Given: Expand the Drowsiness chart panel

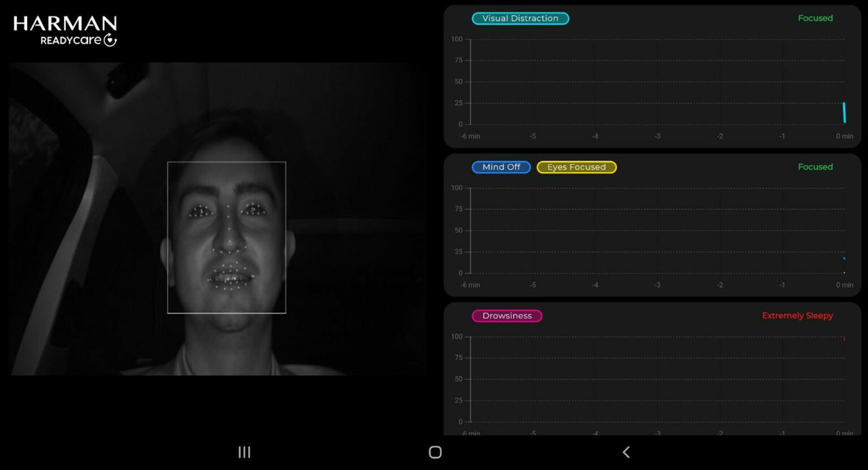Looking at the screenshot, I should point(653,370).
